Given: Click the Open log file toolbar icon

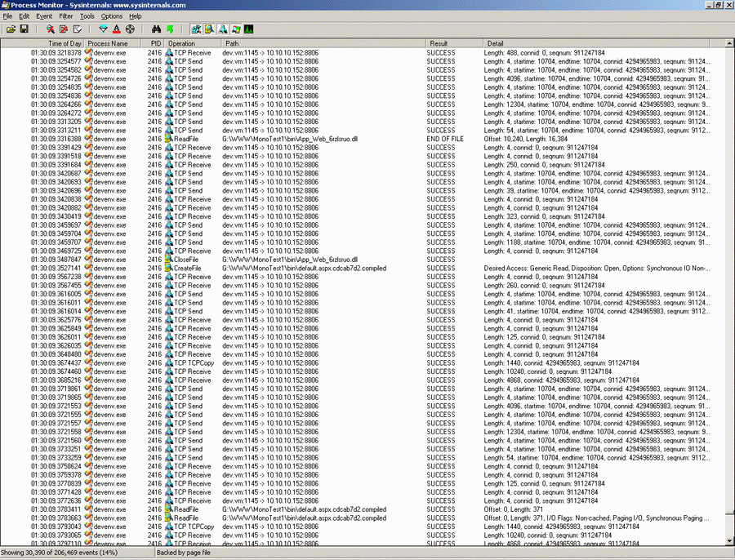Looking at the screenshot, I should pyautogui.click(x=11, y=29).
